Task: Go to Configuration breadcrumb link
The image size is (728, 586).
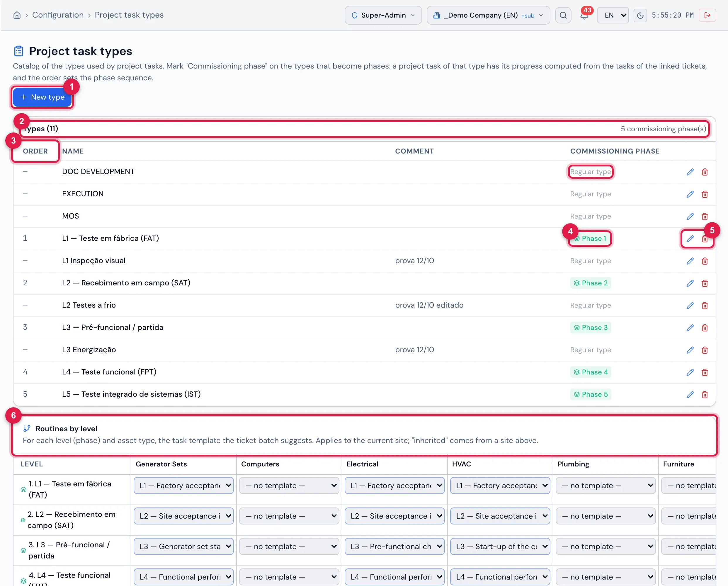Action: click(x=58, y=15)
